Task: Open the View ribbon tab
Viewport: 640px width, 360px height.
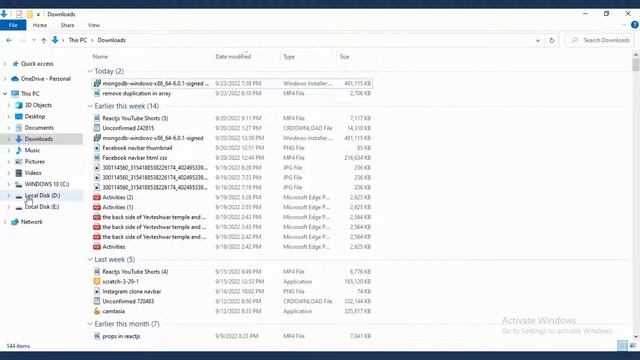Action: pos(93,25)
